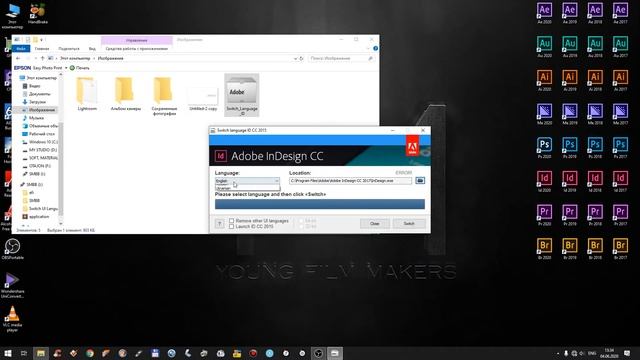Screen dimensions: 640x360
Task: Select the HandBrake desktop icon
Action: tap(38, 13)
